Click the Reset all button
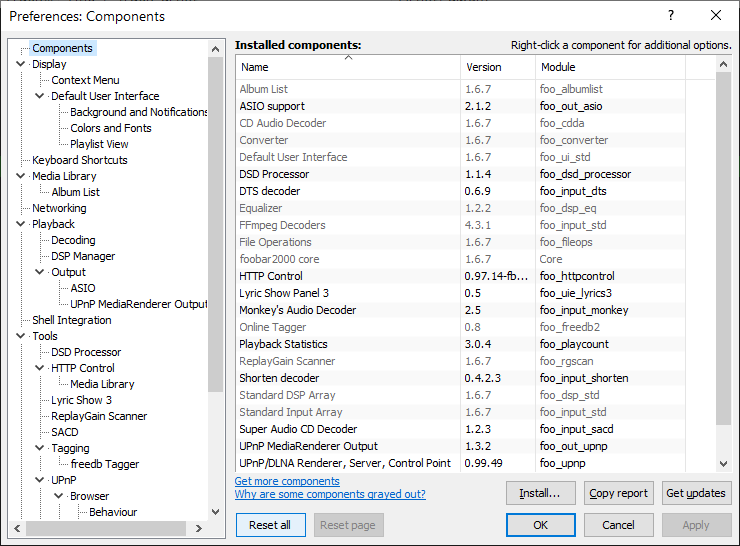The image size is (740, 546). click(270, 525)
